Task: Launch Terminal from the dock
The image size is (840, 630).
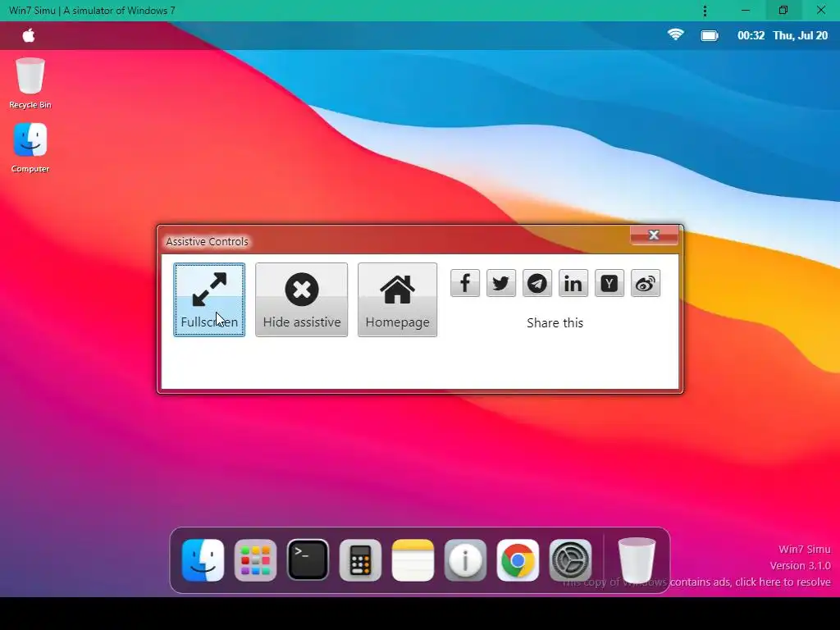Action: [x=308, y=560]
